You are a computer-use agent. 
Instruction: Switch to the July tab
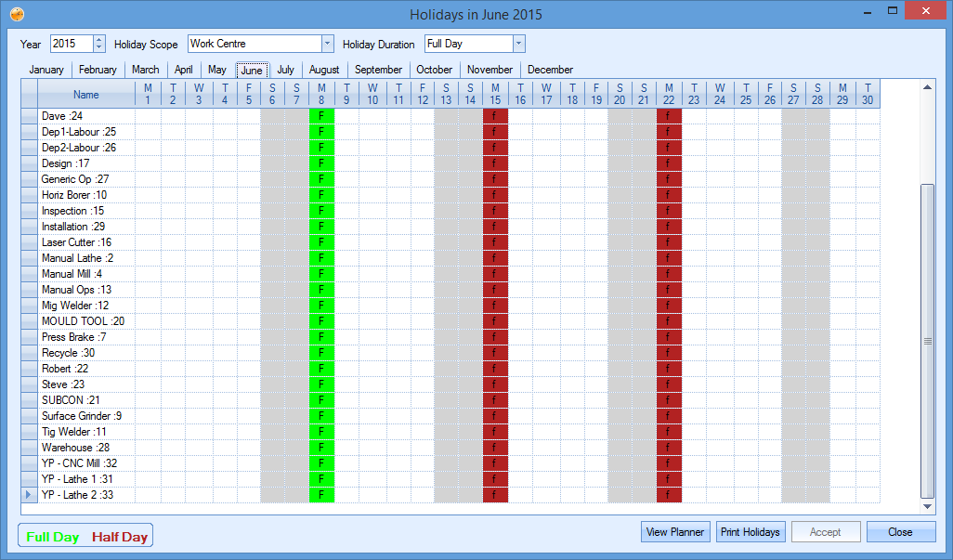pyautogui.click(x=285, y=70)
